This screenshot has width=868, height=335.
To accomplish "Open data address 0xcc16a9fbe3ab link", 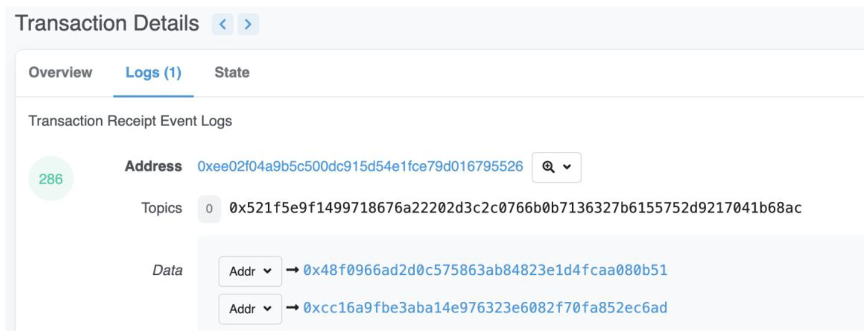I will coord(485,308).
